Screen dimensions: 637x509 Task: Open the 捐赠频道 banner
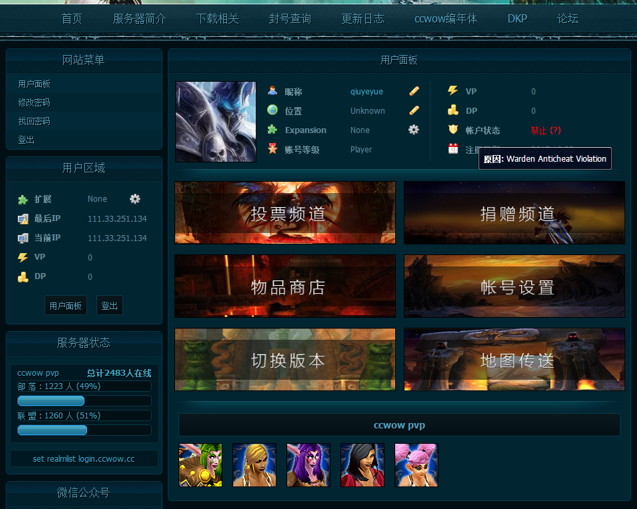(x=514, y=213)
